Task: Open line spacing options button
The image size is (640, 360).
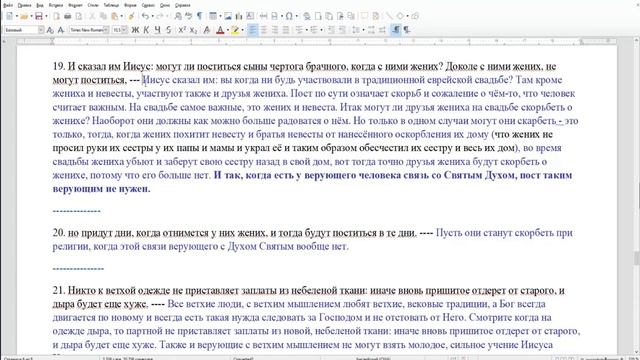Action: [x=356, y=30]
